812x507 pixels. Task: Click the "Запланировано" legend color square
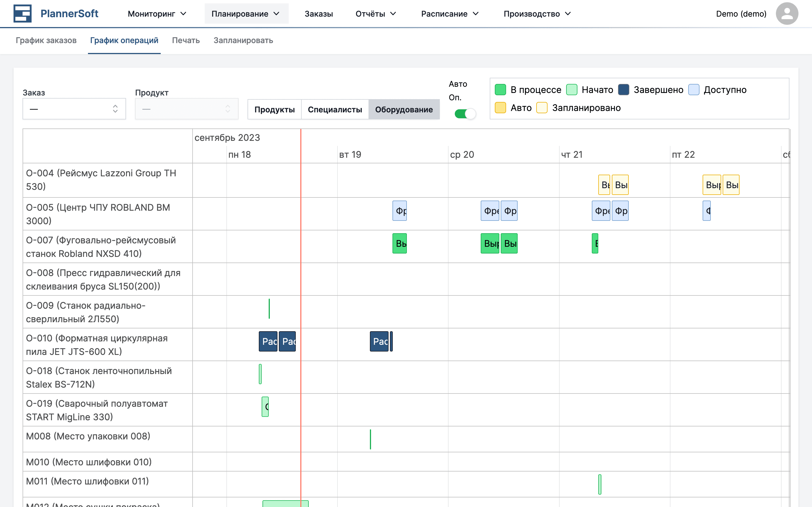click(542, 108)
